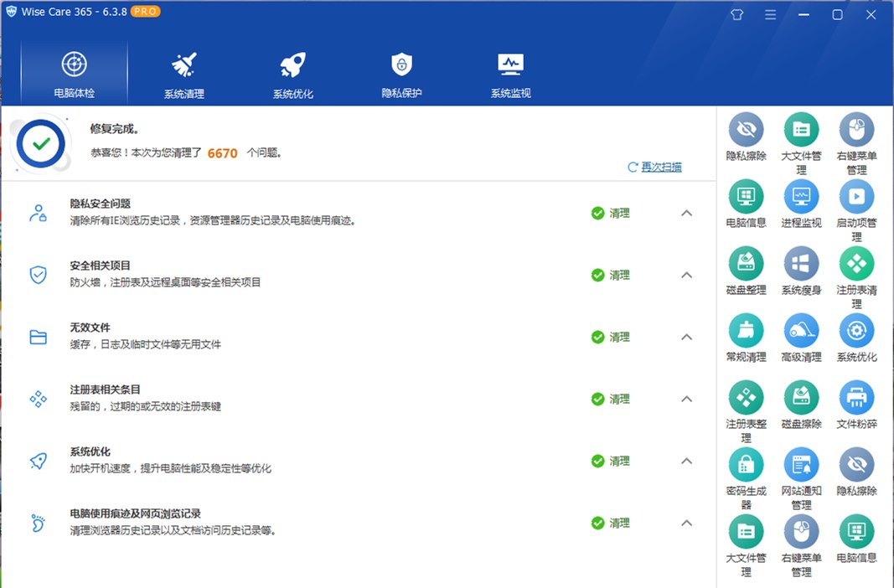Screen dimensions: 894x588
Task: Click 清理 status on 安全相关项目 row
Action: click(611, 276)
